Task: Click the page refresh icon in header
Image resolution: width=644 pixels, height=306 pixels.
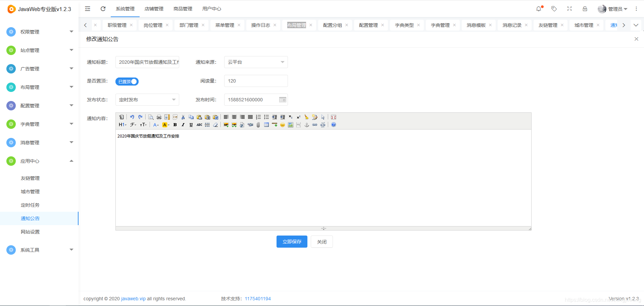Action: (x=103, y=9)
